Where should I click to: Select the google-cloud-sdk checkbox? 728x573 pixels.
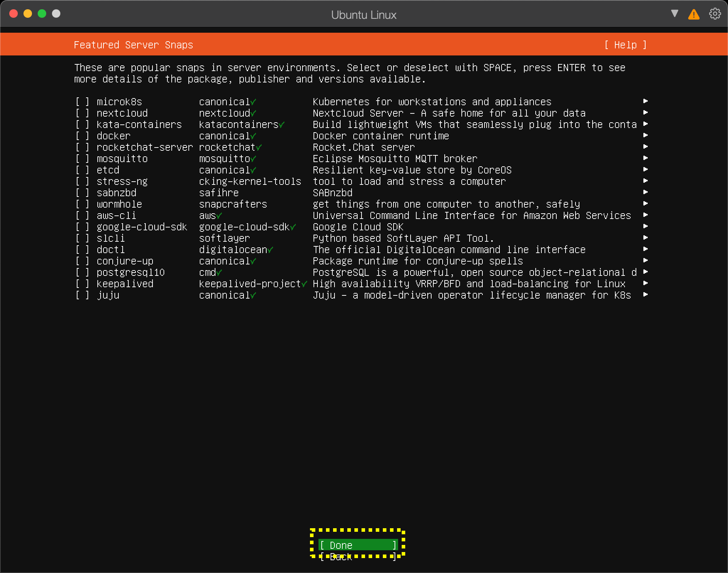pyautogui.click(x=82, y=227)
